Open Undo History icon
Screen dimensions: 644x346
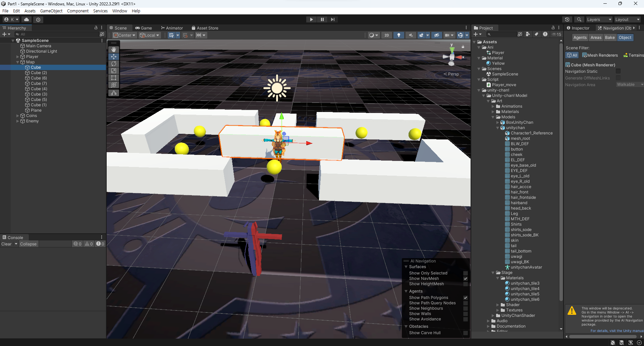point(567,19)
